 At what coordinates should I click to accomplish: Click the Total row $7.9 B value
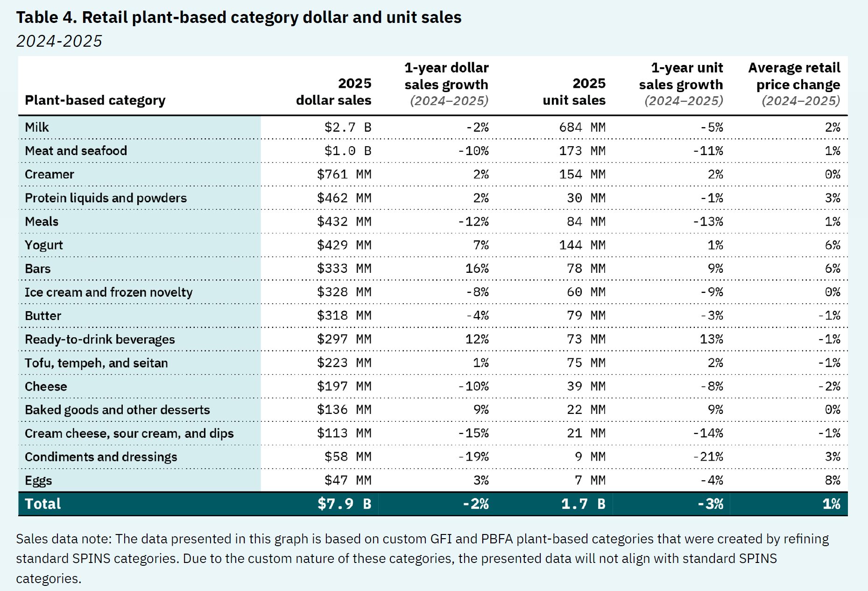pyautogui.click(x=344, y=504)
